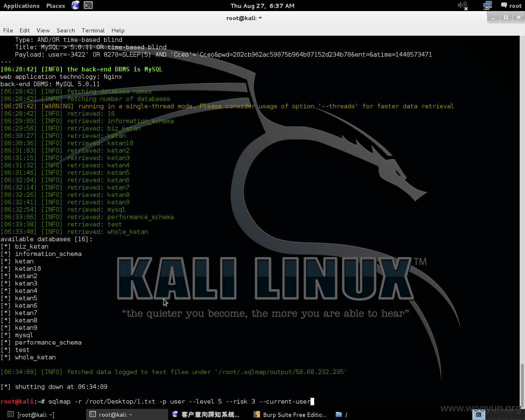Open the file manager '/' taskbar item
The width and height of the screenshot is (525, 420).
pos(341,415)
